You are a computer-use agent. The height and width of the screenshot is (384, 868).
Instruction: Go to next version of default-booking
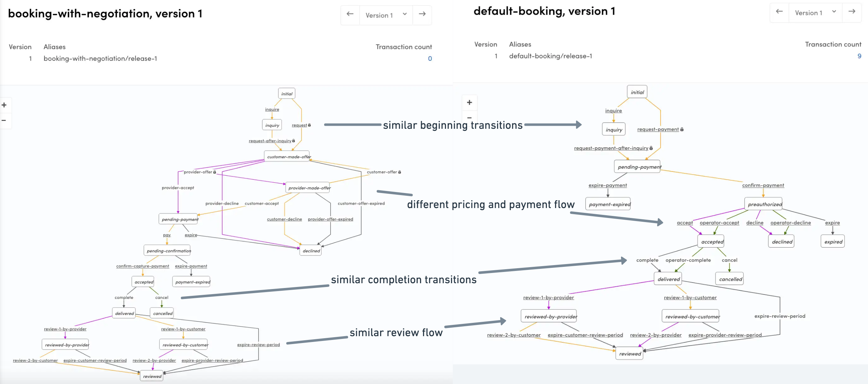[852, 12]
